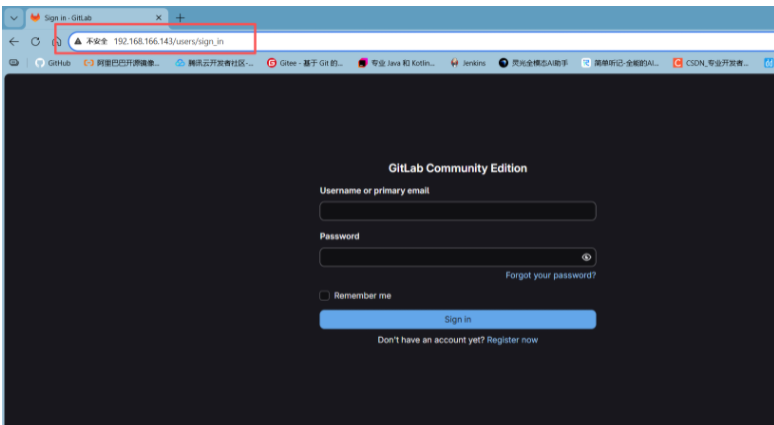Open the Java and Kotlin bookmark
This screenshot has height=425, width=774.
(396, 63)
